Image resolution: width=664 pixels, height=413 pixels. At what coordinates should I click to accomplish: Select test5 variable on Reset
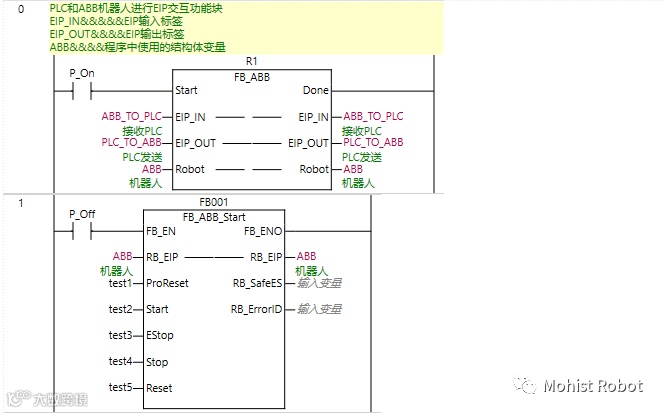tap(120, 387)
